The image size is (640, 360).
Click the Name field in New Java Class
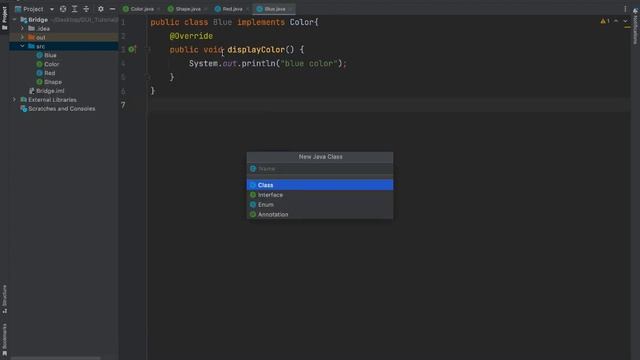point(320,169)
